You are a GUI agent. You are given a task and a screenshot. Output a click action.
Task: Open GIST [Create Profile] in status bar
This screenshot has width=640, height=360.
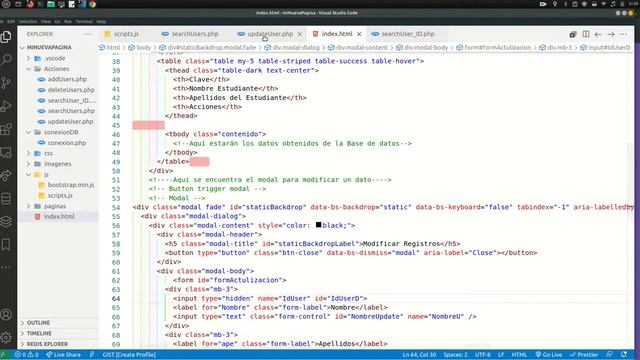(129, 355)
